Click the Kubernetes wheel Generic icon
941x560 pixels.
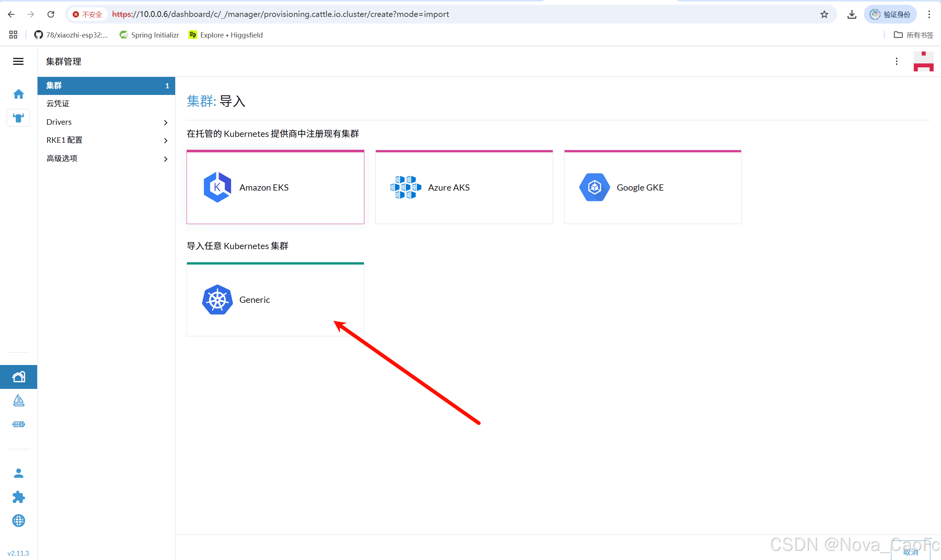click(x=217, y=300)
